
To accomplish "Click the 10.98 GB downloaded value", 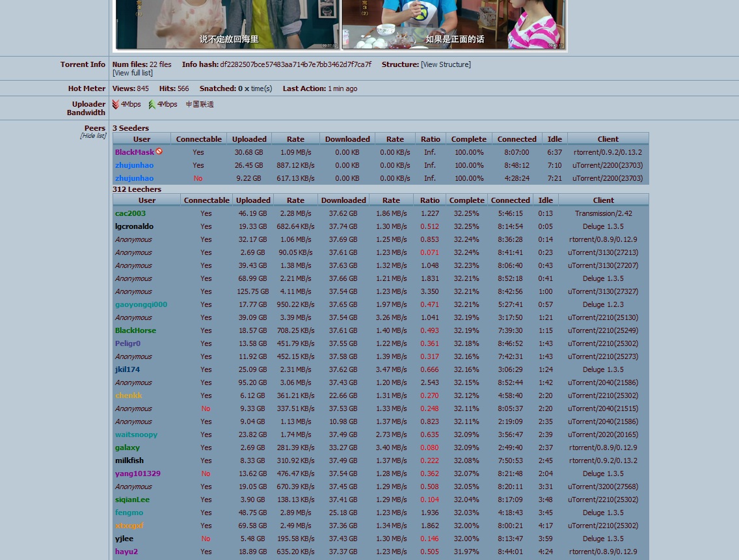I will click(343, 422).
